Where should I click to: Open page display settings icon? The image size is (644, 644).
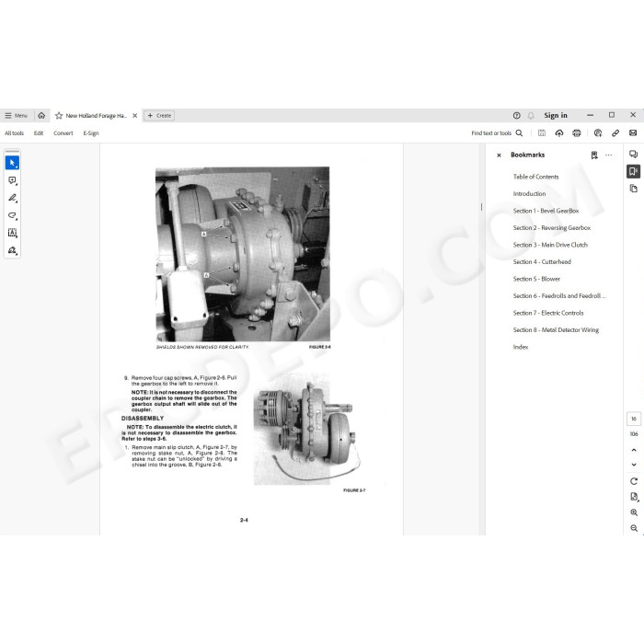[x=634, y=497]
